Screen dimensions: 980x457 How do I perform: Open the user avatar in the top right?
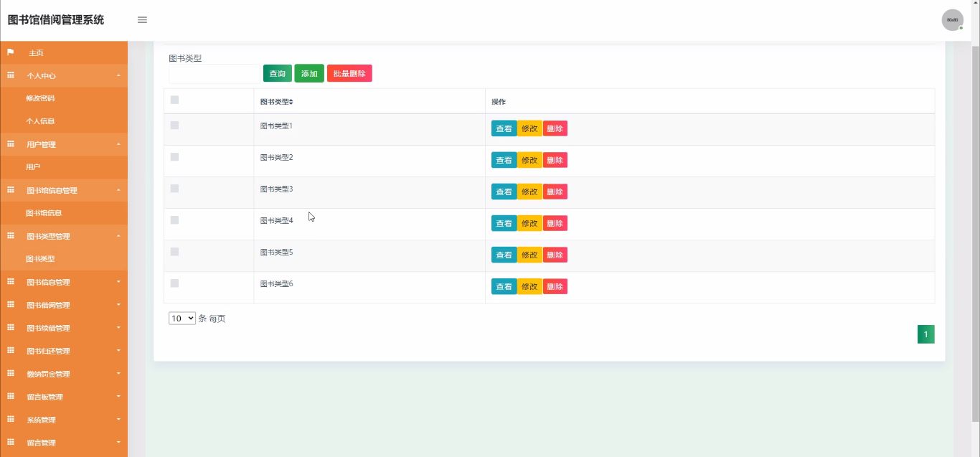952,20
